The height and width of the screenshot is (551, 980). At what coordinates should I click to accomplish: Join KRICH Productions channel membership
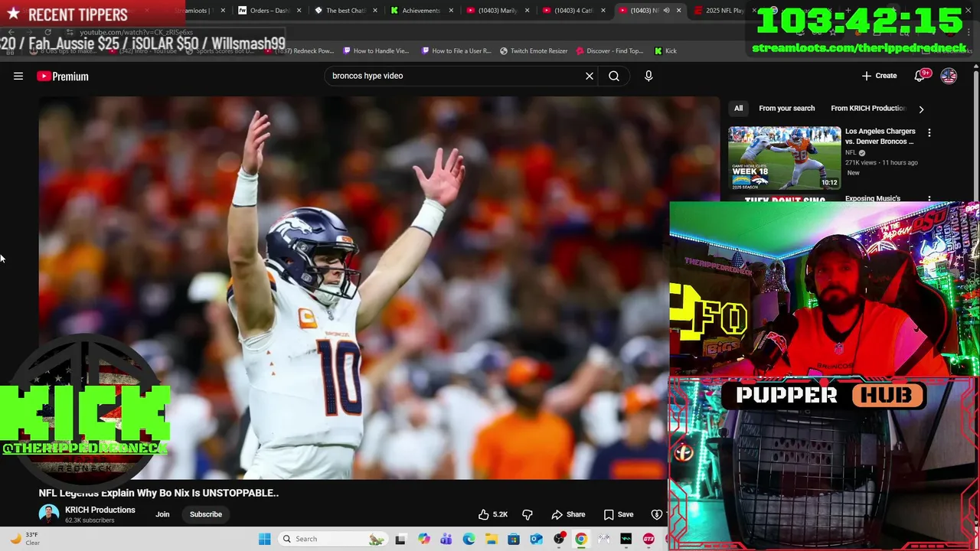(x=162, y=514)
